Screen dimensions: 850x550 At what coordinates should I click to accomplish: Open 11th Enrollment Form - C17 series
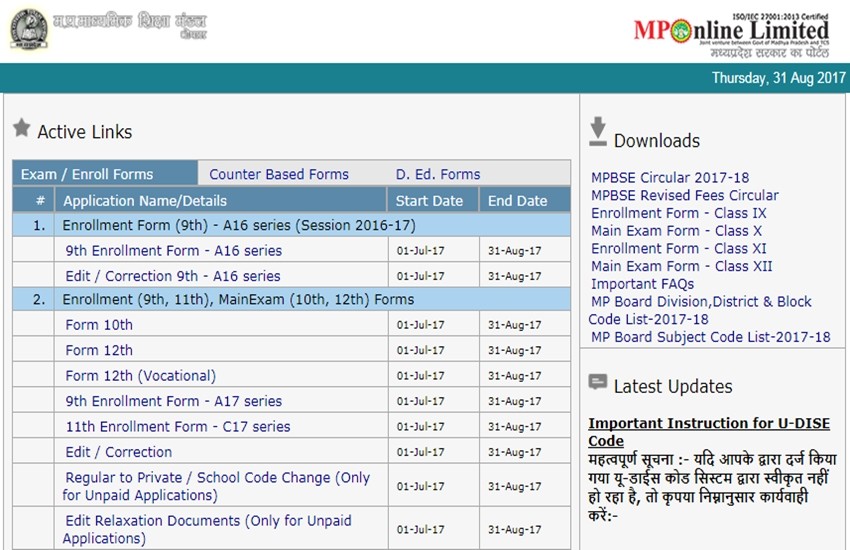tap(178, 426)
